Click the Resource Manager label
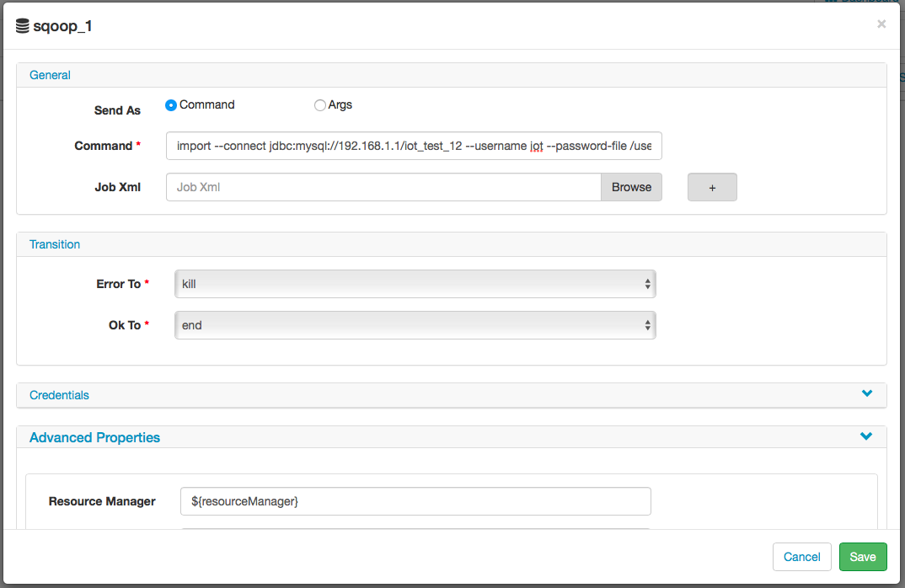 [x=102, y=501]
